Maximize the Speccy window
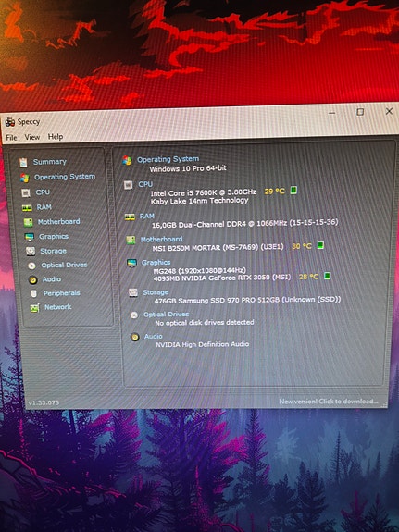The image size is (399, 532). click(360, 112)
